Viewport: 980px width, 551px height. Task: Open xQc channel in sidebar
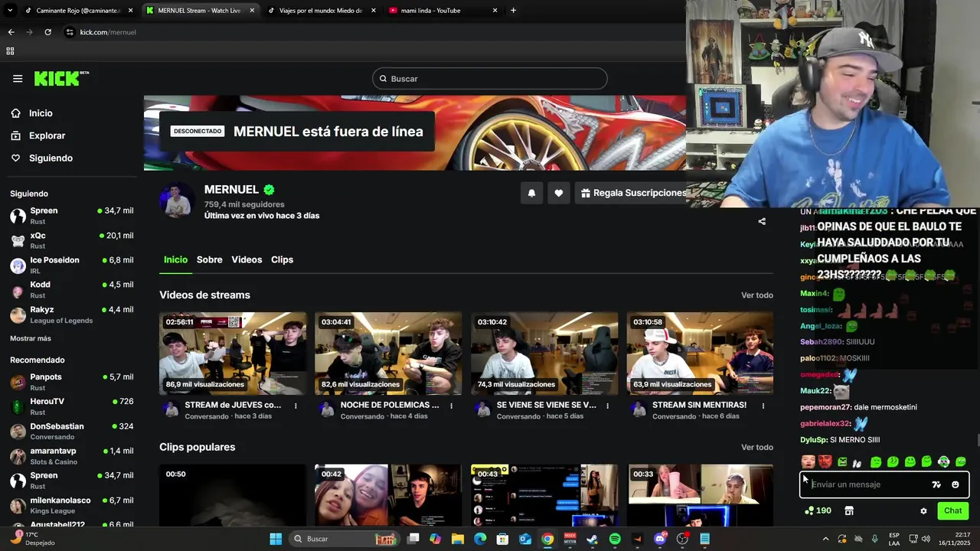click(x=71, y=240)
